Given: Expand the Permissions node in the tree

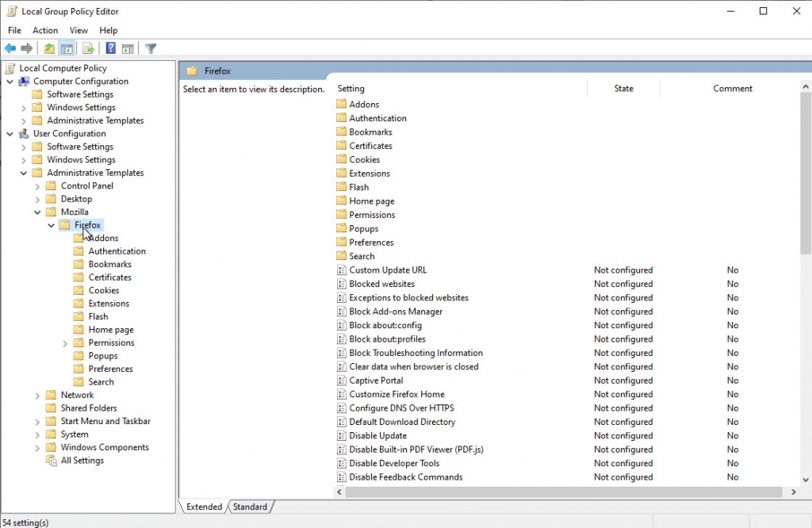Looking at the screenshot, I should 63,342.
